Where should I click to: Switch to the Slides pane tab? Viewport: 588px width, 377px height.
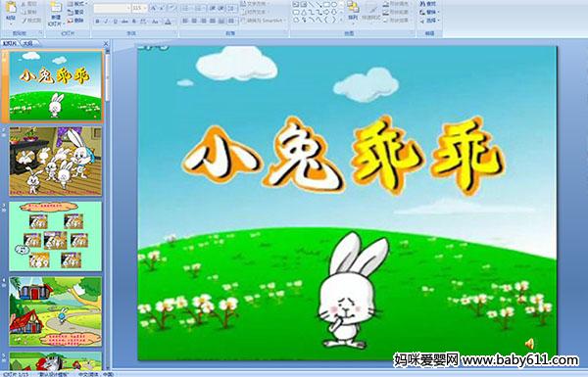click(x=10, y=43)
